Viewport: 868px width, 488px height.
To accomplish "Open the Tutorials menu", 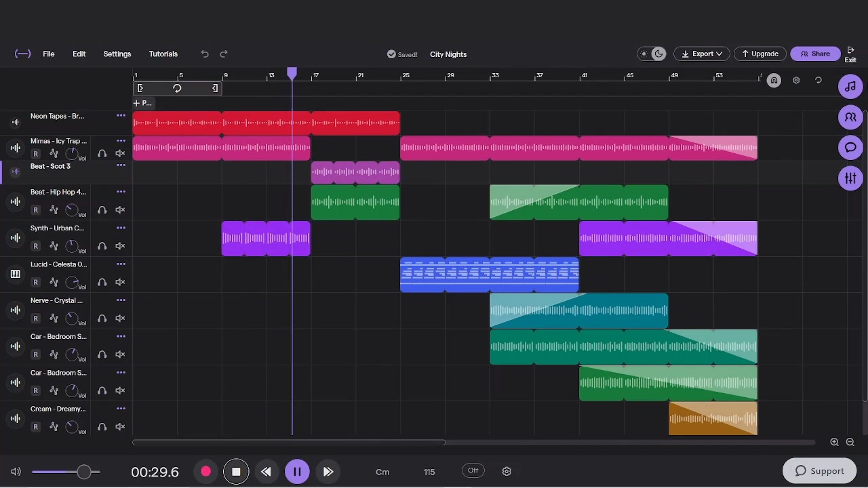I will [163, 54].
